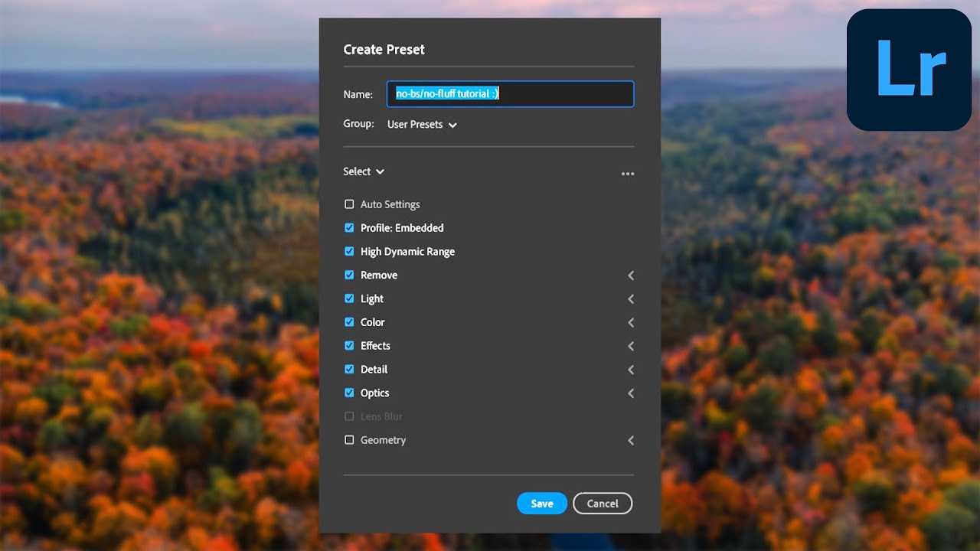This screenshot has height=551, width=980.
Task: Click the Lightroom Lr logo
Action: click(x=909, y=70)
